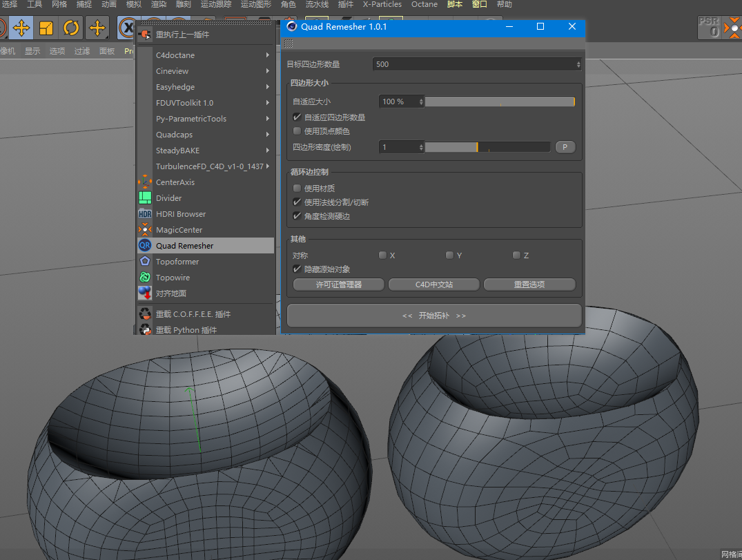Click the 重执行上一插件 icon
This screenshot has width=742, height=560.
click(145, 35)
